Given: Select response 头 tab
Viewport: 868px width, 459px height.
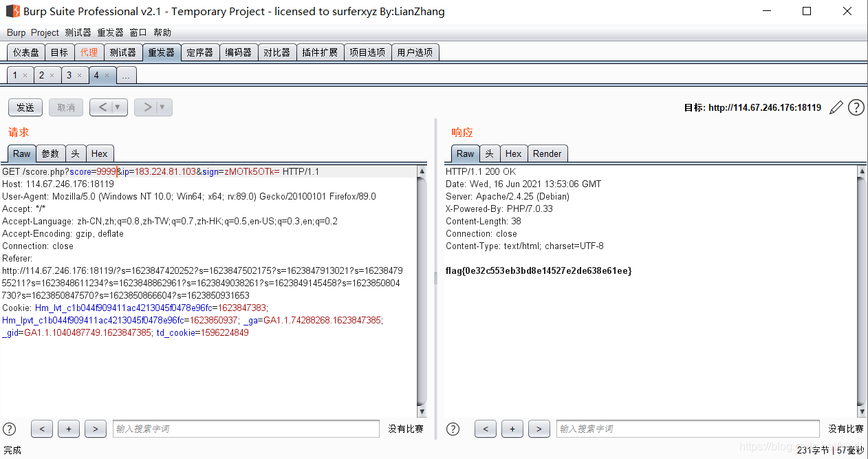Looking at the screenshot, I should (x=490, y=153).
